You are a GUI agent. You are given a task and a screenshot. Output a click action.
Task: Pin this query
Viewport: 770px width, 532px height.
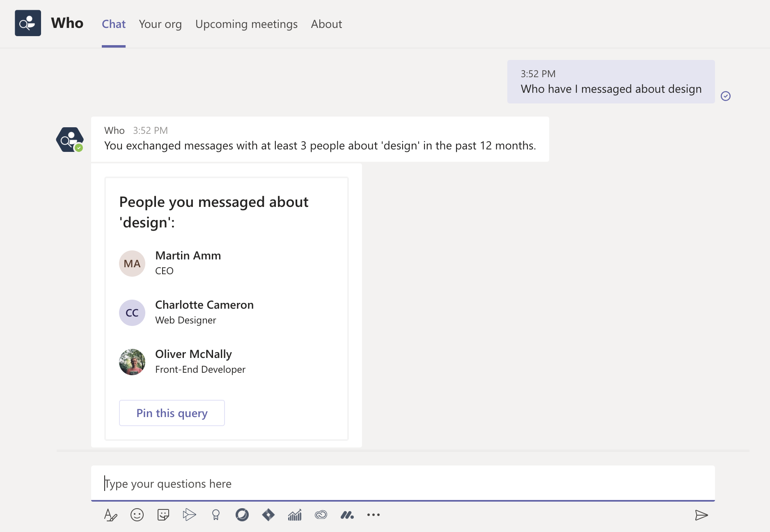[172, 413]
